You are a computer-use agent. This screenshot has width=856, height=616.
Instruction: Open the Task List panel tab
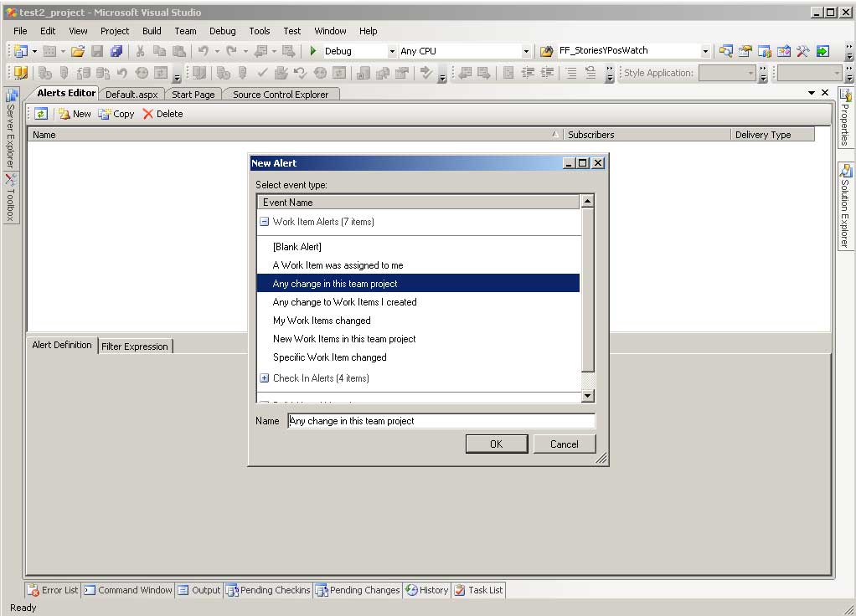478,590
